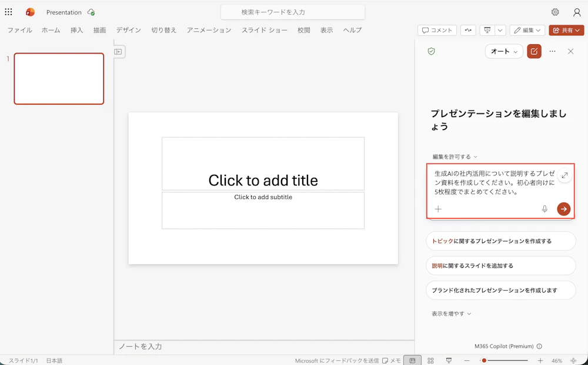
Task: Click the ノートを入力 notes field
Action: click(264, 347)
